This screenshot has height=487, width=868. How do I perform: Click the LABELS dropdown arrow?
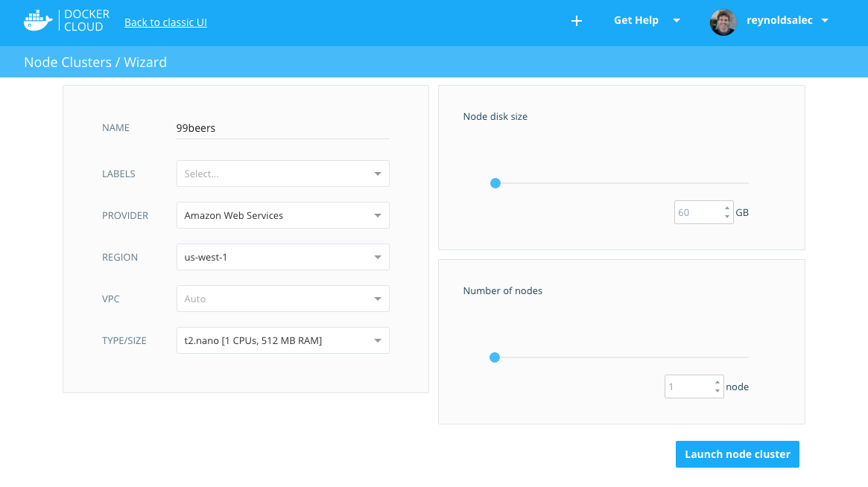coord(378,174)
